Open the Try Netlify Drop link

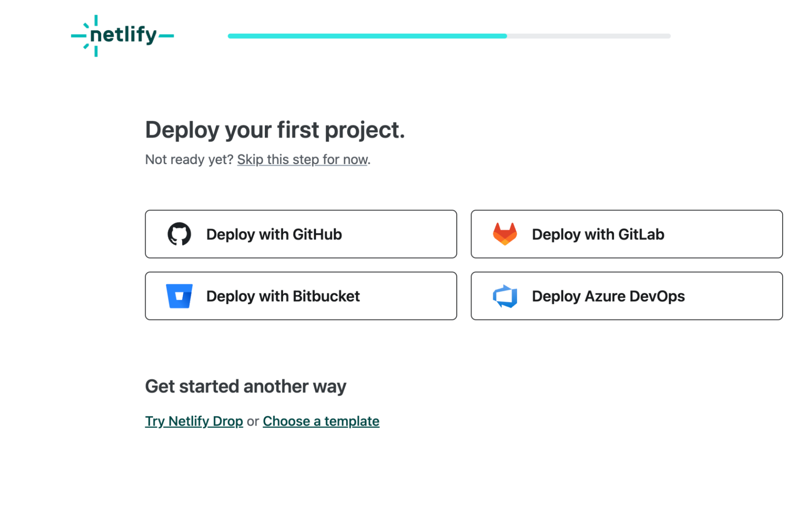pos(194,421)
